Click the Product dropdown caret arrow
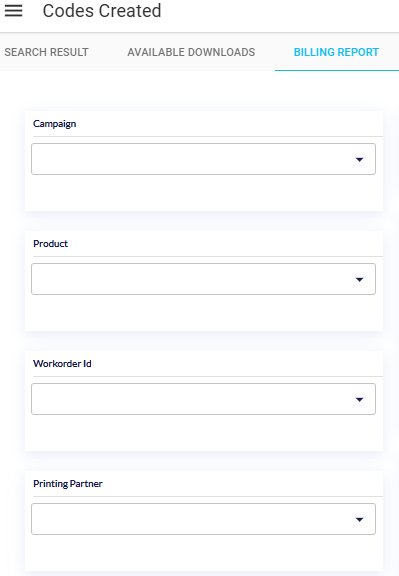The width and height of the screenshot is (399, 576). pos(359,280)
